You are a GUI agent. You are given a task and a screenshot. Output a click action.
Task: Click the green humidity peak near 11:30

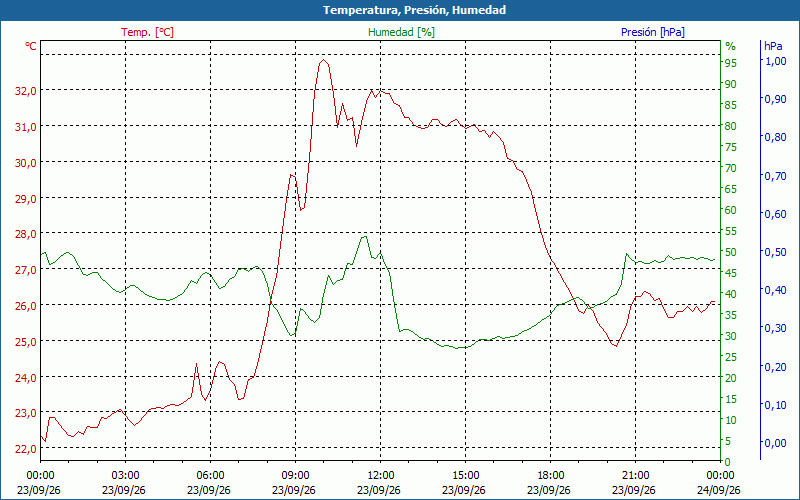coord(364,237)
